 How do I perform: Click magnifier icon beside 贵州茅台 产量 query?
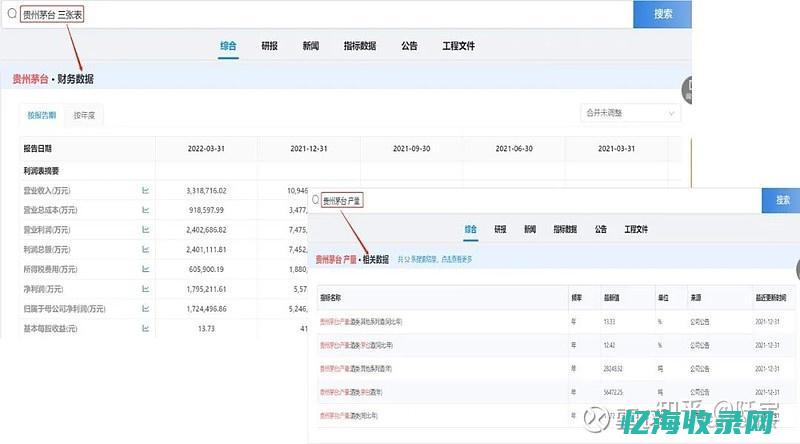(x=315, y=200)
